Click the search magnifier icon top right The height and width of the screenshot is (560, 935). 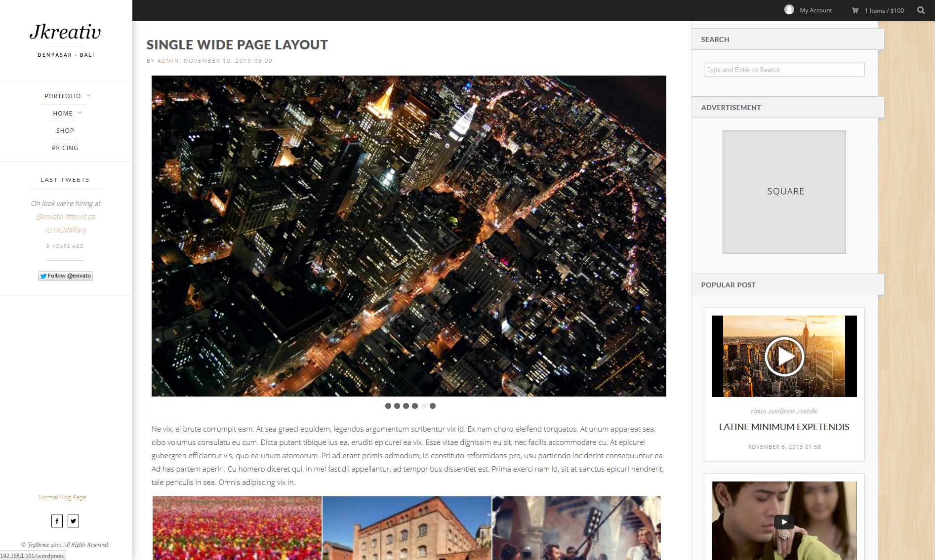tap(922, 10)
